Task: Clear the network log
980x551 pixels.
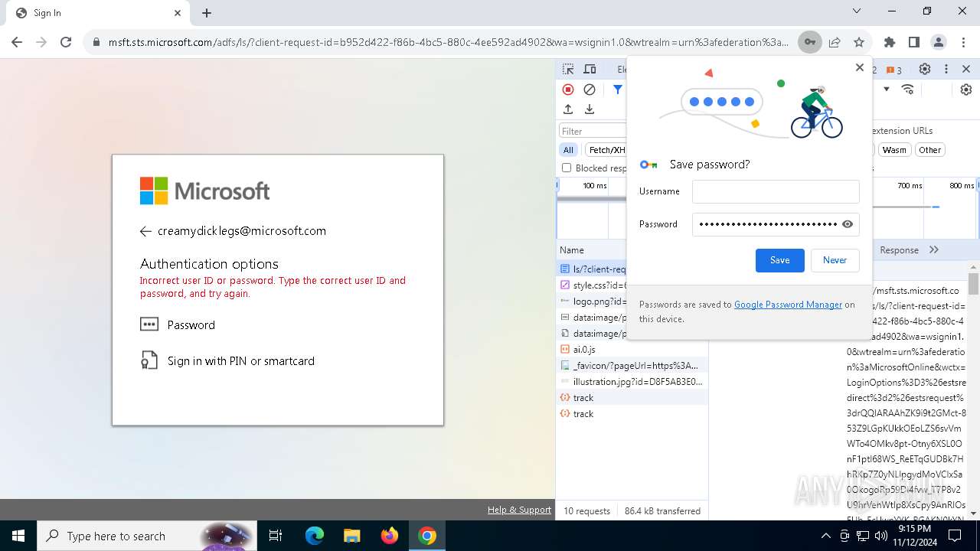Action: [590, 90]
